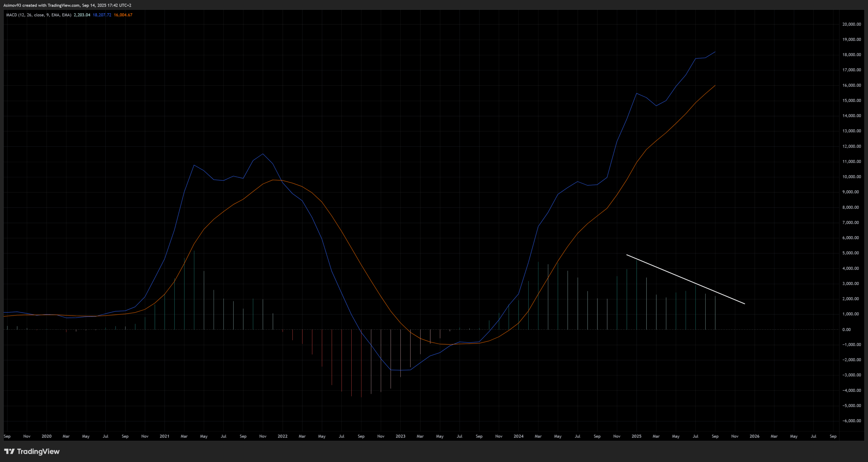Image resolution: width=868 pixels, height=462 pixels.
Task: Click the −3,000.00 scale label
Action: [851, 375]
